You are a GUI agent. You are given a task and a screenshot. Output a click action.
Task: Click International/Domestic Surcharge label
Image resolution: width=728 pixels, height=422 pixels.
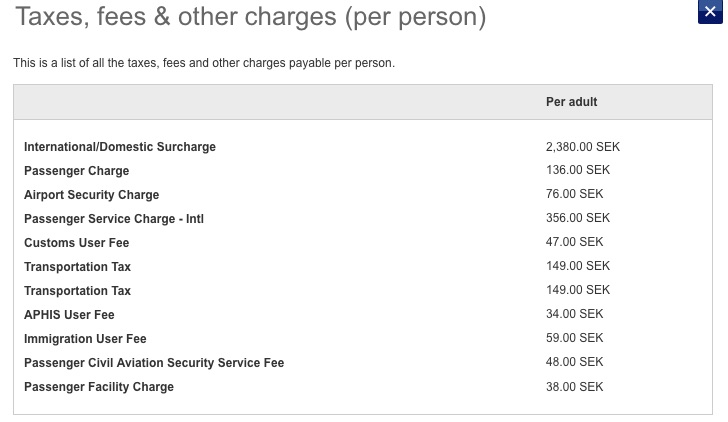click(120, 147)
